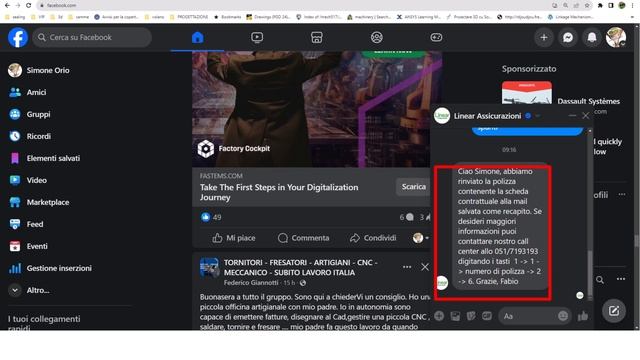Choose a GIF in the chat
Screen dimensions: 640x360
click(x=487, y=316)
